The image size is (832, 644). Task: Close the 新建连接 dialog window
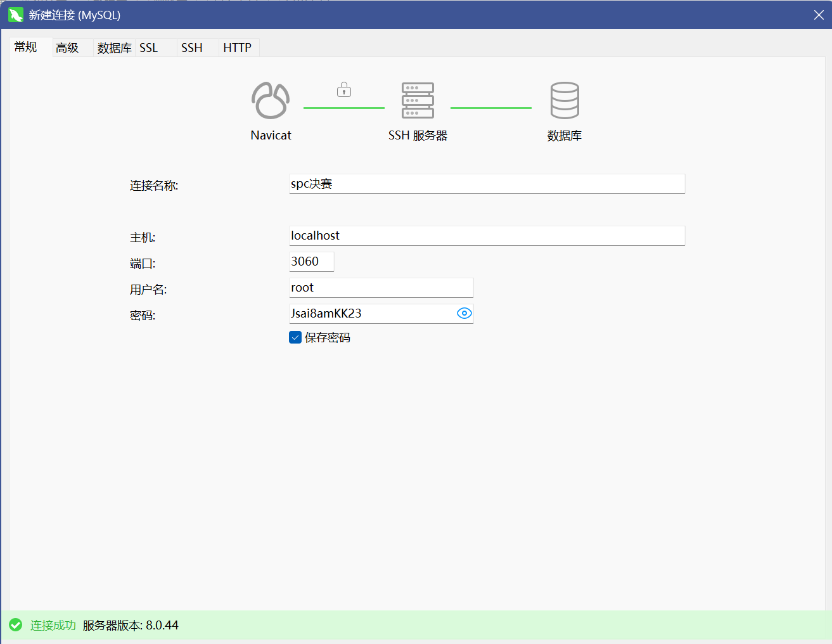tap(819, 15)
